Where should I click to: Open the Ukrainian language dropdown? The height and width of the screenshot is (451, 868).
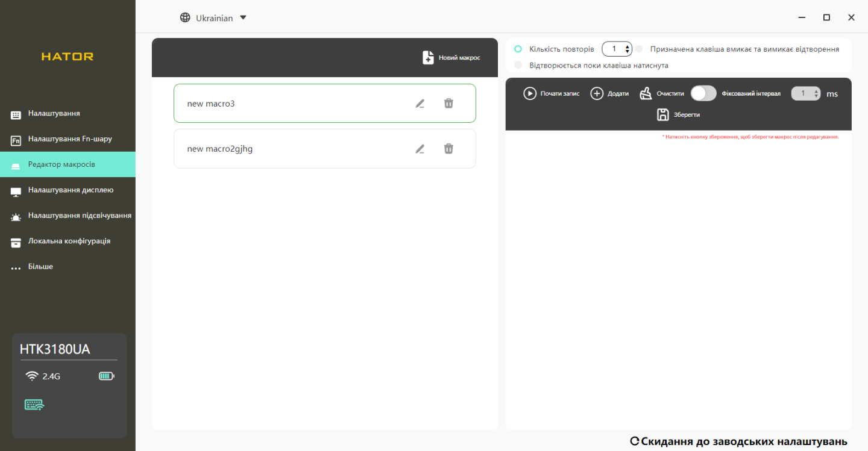click(x=213, y=17)
